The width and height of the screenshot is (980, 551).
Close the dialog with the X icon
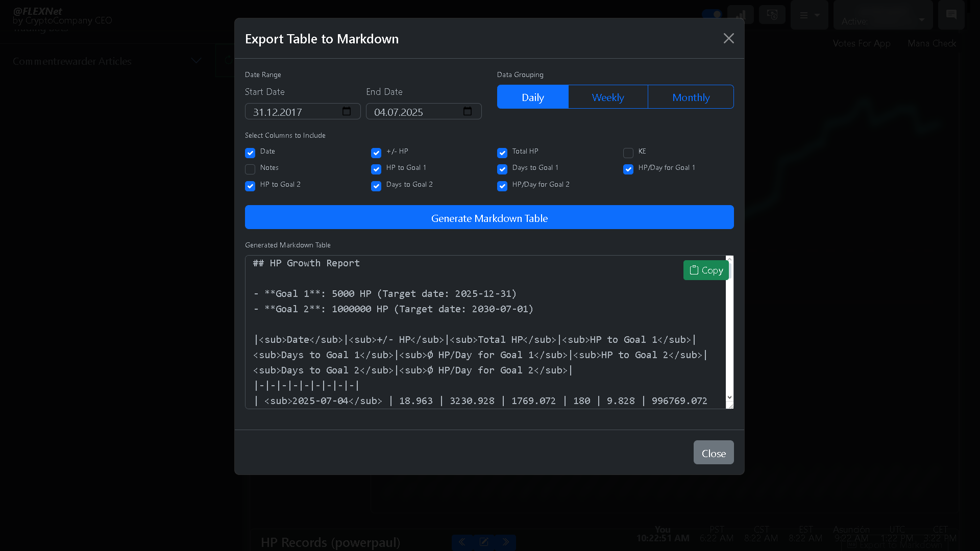coord(728,38)
